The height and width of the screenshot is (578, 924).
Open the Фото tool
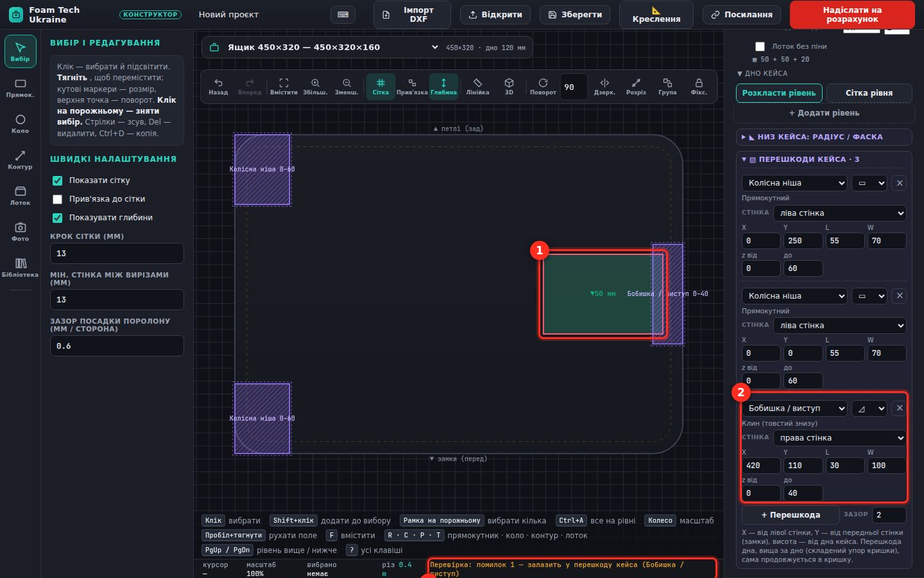(20, 231)
